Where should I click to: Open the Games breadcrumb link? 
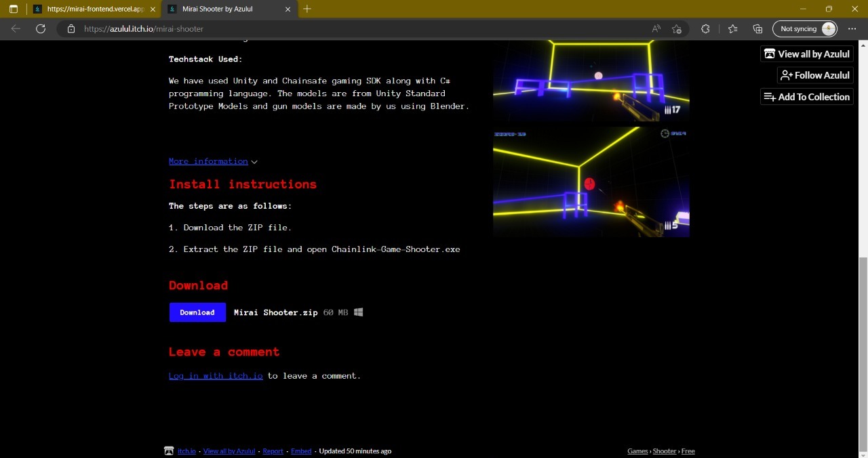click(x=637, y=451)
